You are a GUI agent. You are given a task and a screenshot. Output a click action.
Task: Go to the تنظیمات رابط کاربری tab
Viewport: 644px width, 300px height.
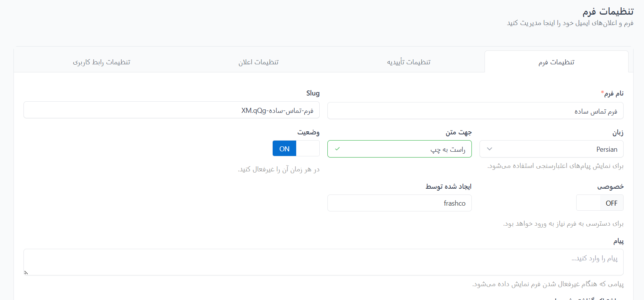pyautogui.click(x=102, y=62)
